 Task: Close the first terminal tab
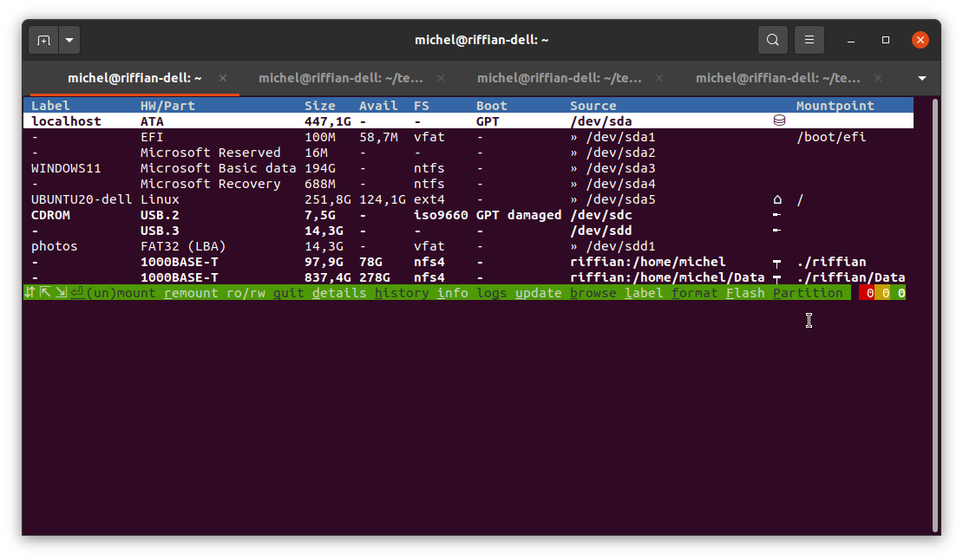pyautogui.click(x=223, y=78)
